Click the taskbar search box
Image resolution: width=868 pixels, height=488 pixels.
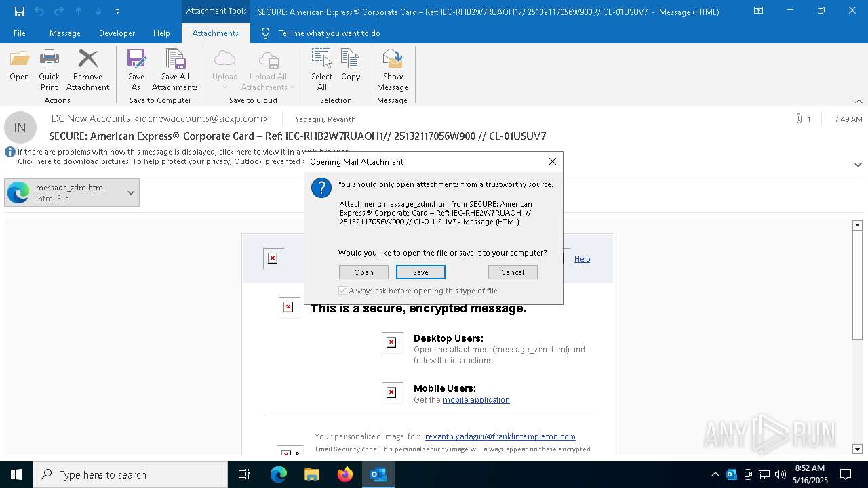point(130,474)
